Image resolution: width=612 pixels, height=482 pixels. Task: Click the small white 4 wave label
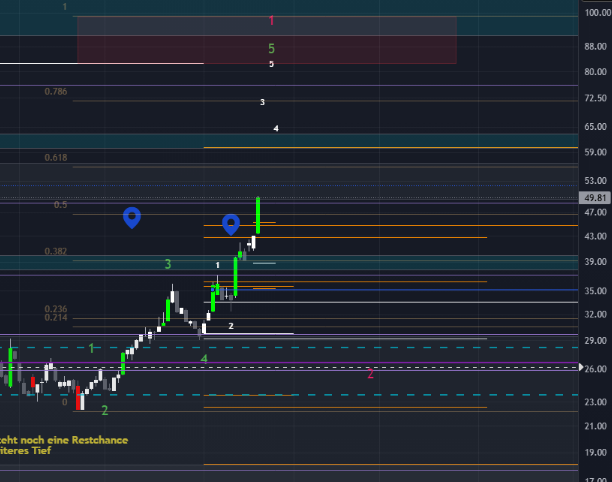pos(276,128)
